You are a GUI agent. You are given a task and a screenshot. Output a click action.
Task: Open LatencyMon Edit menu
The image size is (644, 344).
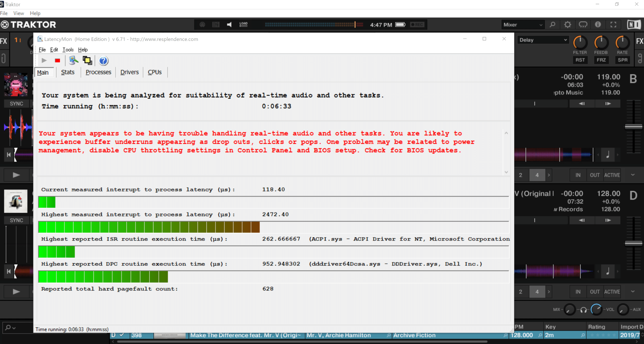pyautogui.click(x=54, y=50)
